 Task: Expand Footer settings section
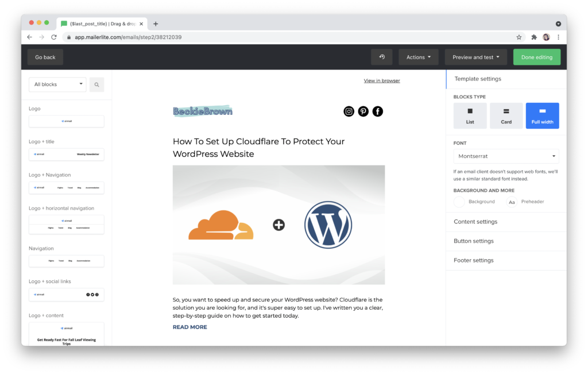tap(506, 260)
